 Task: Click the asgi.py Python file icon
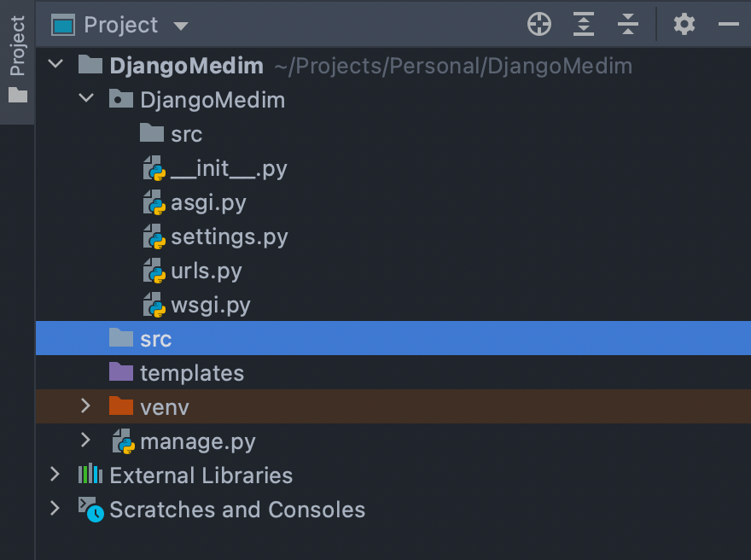[154, 202]
